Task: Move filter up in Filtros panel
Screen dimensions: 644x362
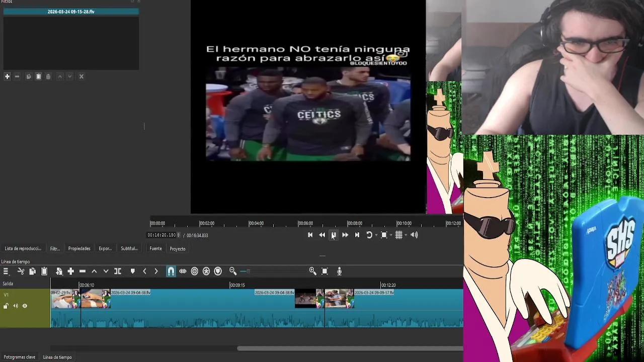Action: [60, 76]
